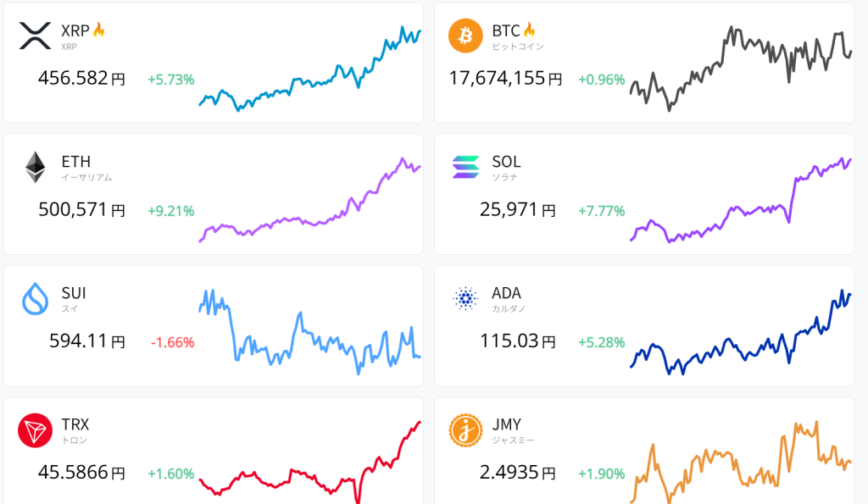
Task: Click the BTC price 17,674,155円
Action: click(x=505, y=79)
